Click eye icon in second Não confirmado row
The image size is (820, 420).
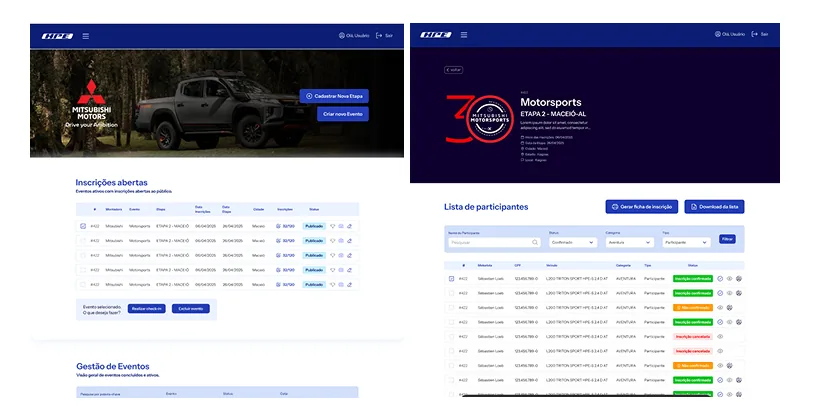tap(720, 366)
